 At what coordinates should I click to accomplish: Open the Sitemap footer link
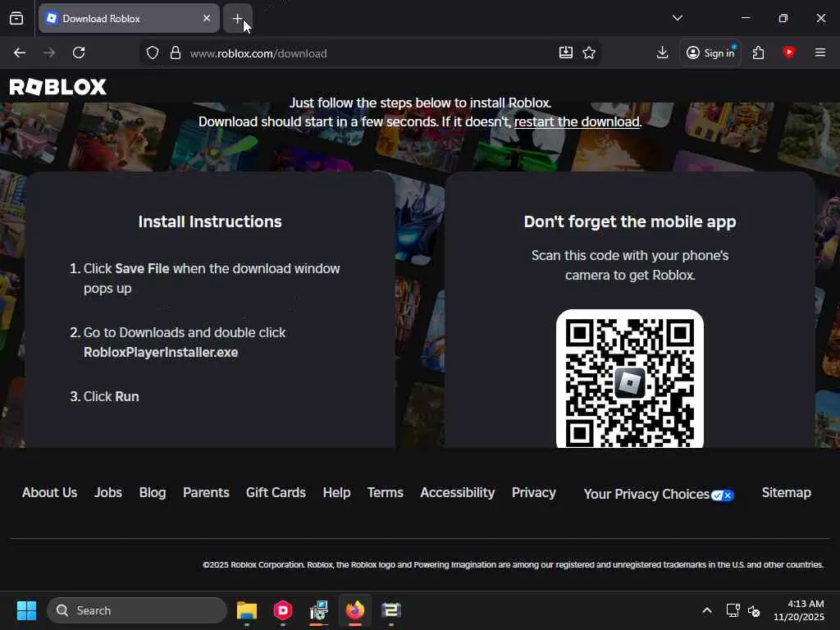click(x=786, y=492)
